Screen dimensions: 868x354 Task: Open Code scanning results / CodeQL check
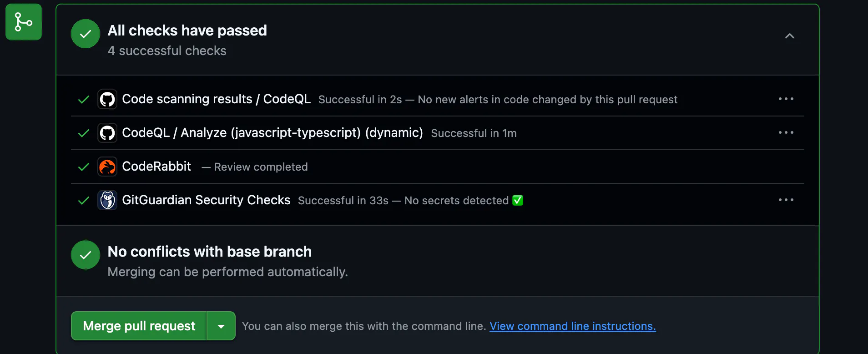216,99
